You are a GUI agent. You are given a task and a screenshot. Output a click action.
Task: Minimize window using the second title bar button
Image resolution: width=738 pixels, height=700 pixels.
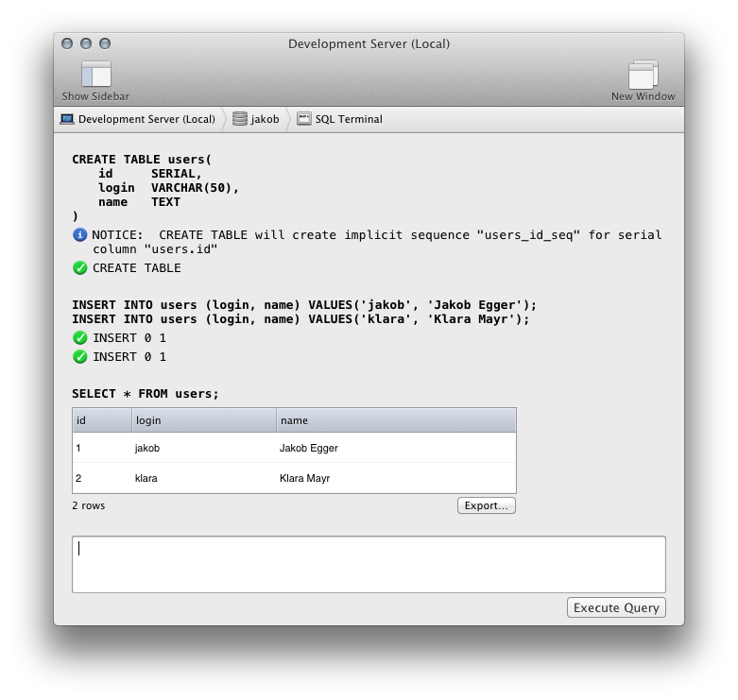[86, 43]
